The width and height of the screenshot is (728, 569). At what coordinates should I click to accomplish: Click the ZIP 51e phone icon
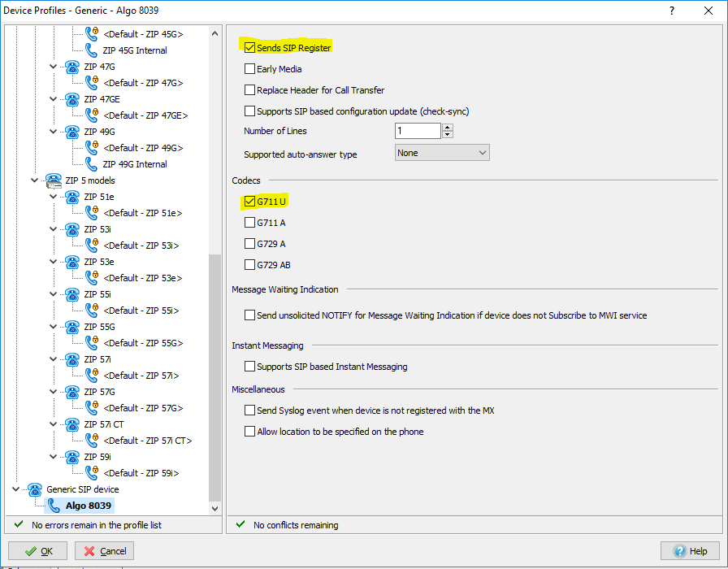[x=72, y=197]
